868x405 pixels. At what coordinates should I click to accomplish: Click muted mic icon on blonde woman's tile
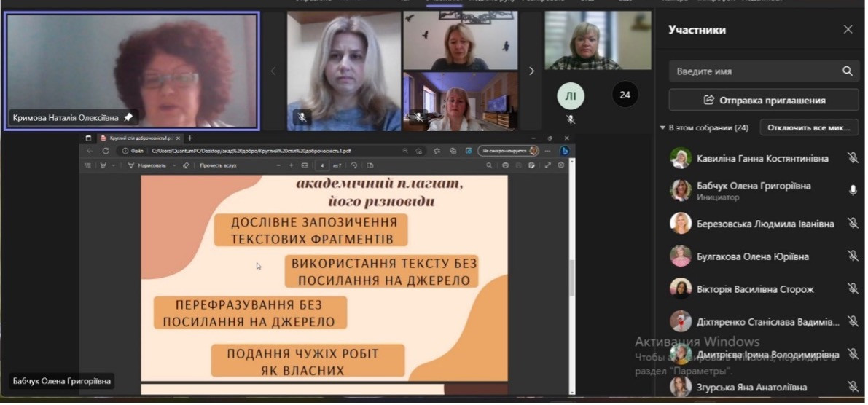click(x=302, y=117)
